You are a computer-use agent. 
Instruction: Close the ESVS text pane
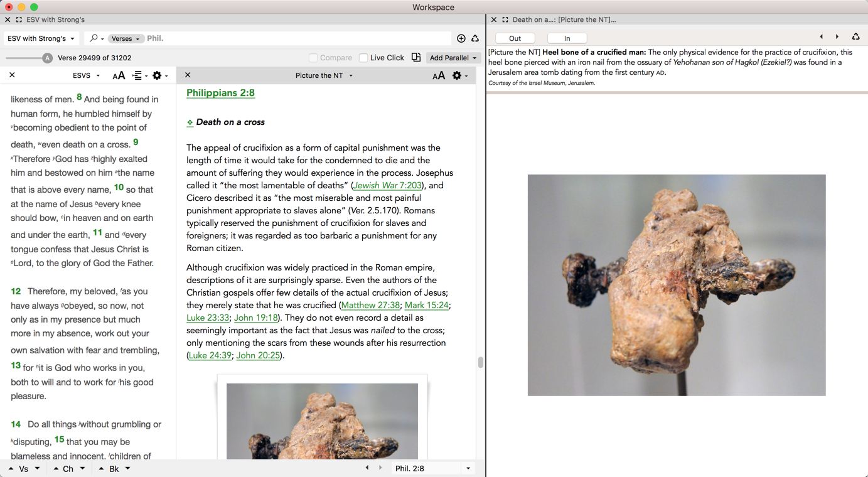(12, 75)
